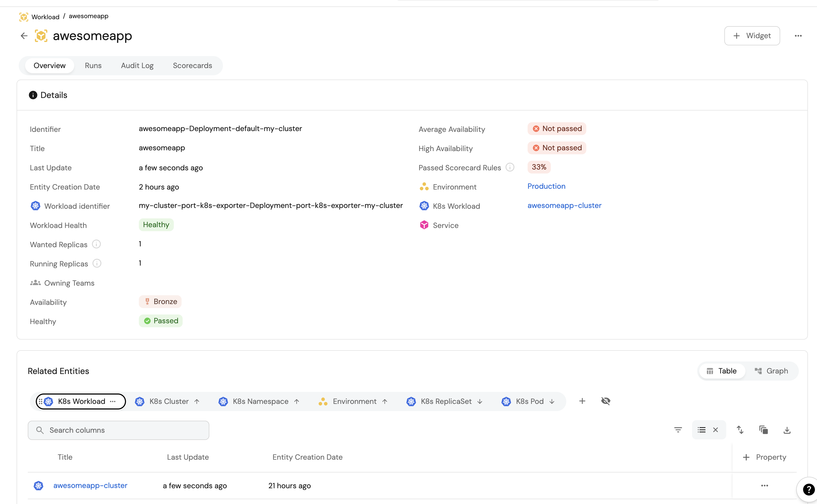Open the Audit Log tab

pyautogui.click(x=137, y=66)
